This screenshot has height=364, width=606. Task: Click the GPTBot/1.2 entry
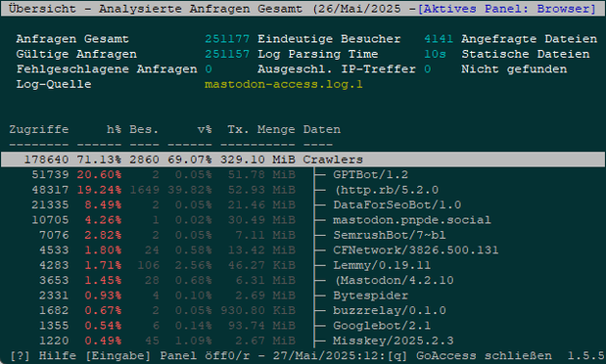click(370, 174)
